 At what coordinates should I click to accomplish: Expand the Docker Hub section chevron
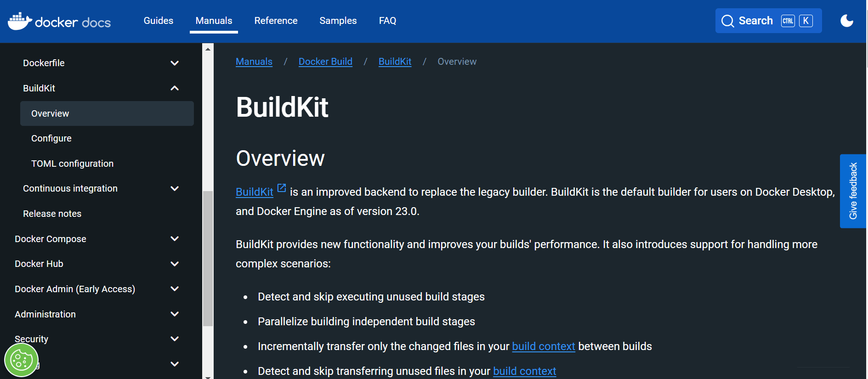(x=175, y=264)
